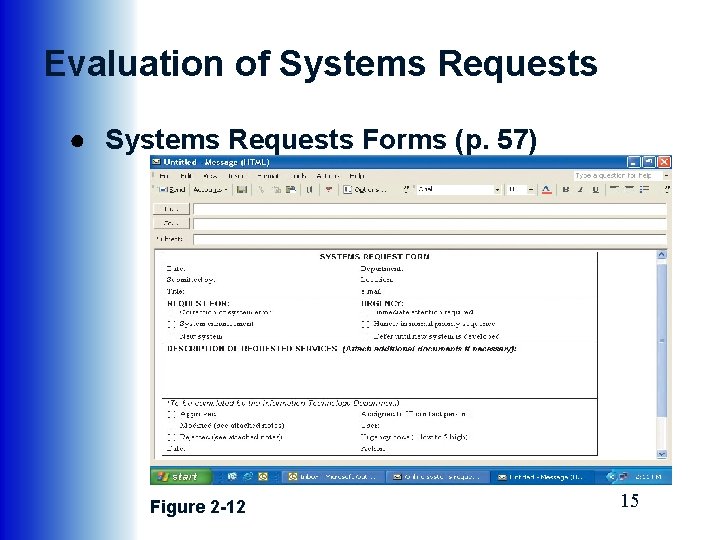Open the Accounts dropdown in the toolbar
This screenshot has width=720, height=540.
210,190
